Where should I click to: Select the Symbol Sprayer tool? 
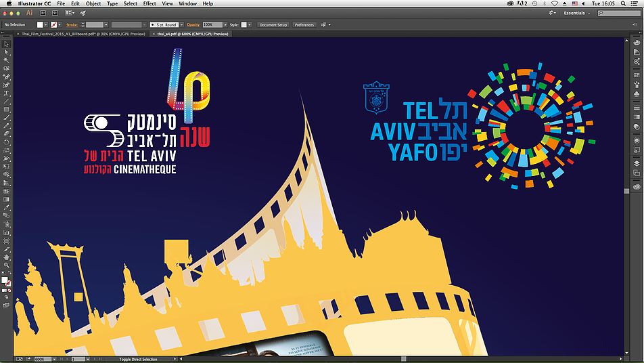coord(6,224)
